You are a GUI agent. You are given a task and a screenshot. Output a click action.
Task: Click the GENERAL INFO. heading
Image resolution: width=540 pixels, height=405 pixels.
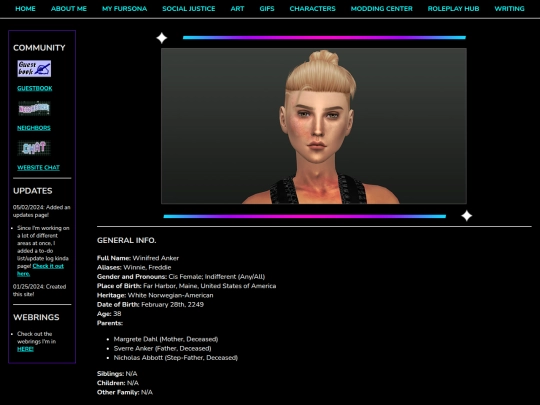[x=126, y=240]
